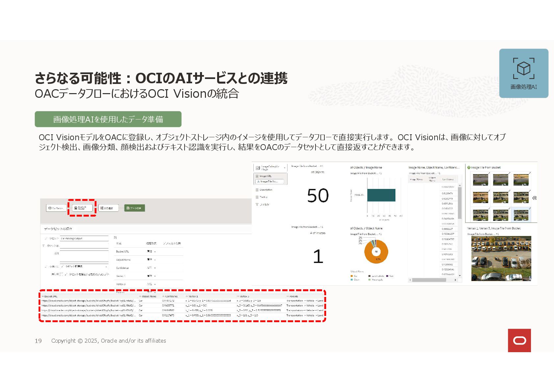The image size is (554, 392).
Task: Open the last thumbnail in gallery middle row
Action: [521, 197]
